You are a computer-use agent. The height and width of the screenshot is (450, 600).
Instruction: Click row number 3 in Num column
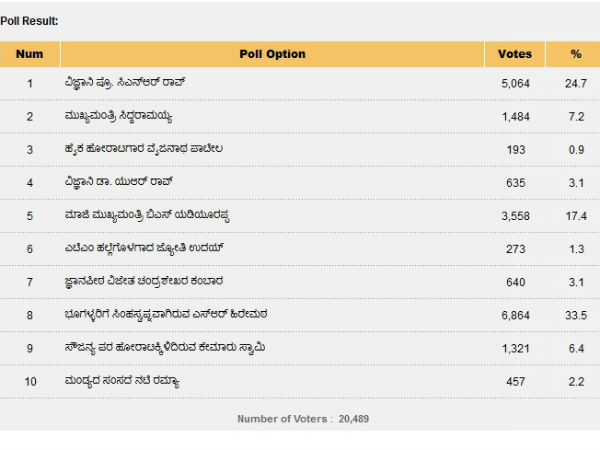tap(30, 149)
